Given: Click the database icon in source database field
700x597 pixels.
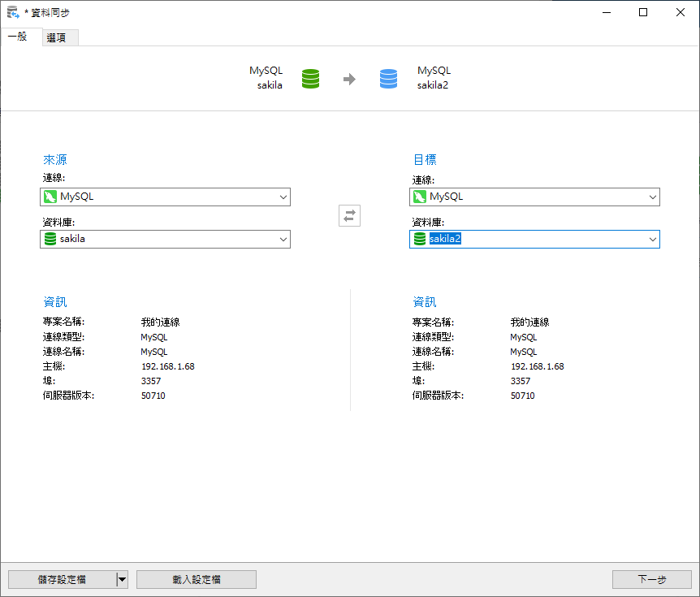Looking at the screenshot, I should tap(50, 239).
